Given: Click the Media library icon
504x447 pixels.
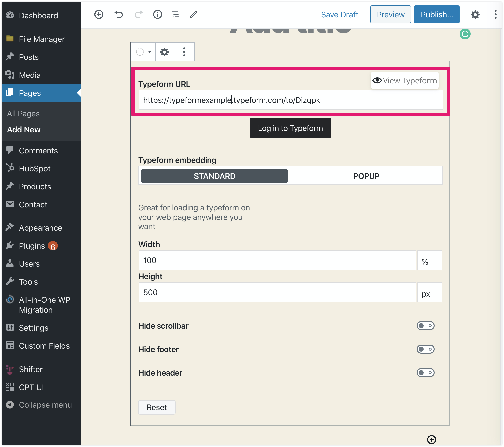Looking at the screenshot, I should click(x=10, y=75).
